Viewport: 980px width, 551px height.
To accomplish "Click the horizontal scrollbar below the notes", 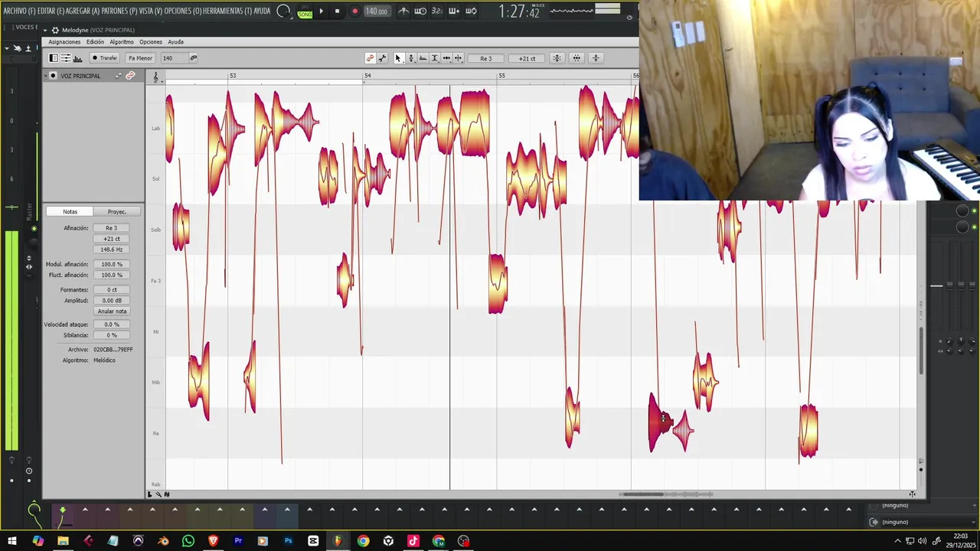I will pyautogui.click(x=643, y=494).
